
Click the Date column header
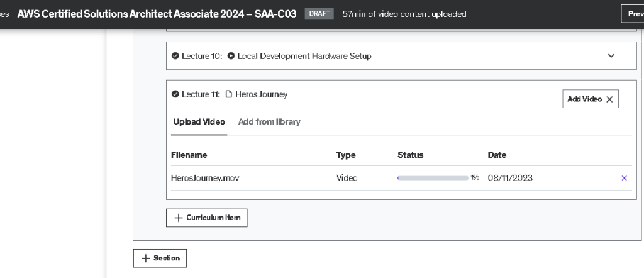pyautogui.click(x=497, y=155)
